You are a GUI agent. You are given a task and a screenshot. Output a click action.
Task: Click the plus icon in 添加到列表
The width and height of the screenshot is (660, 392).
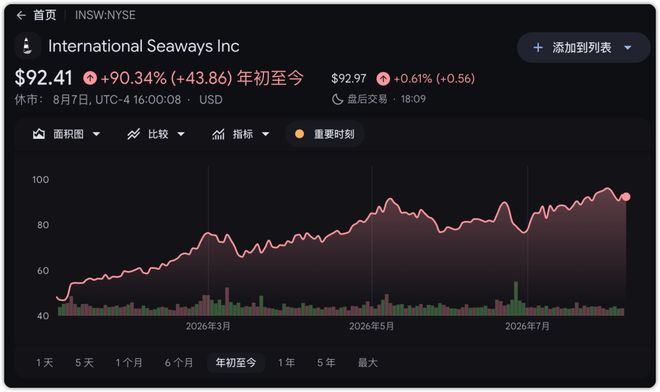(538, 48)
